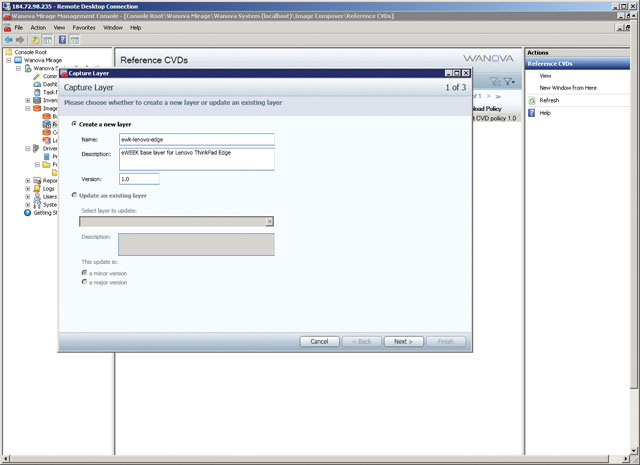The width and height of the screenshot is (640, 465).
Task: Select the Create a new layer radio button
Action: pos(74,124)
